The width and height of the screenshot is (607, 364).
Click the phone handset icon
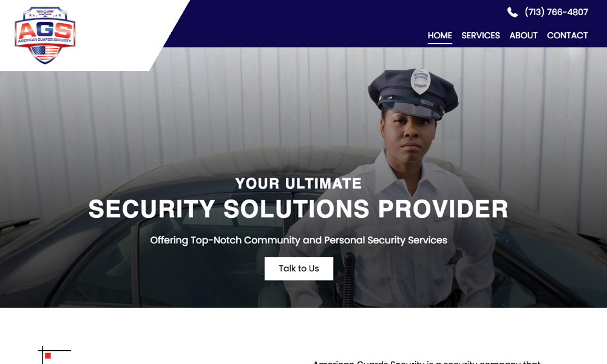coord(512,12)
